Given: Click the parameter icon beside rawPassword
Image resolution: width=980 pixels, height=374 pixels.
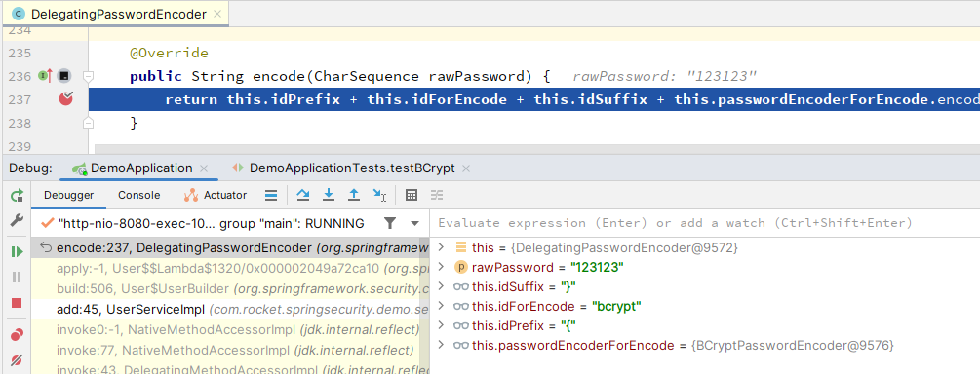Looking at the screenshot, I should point(460,267).
